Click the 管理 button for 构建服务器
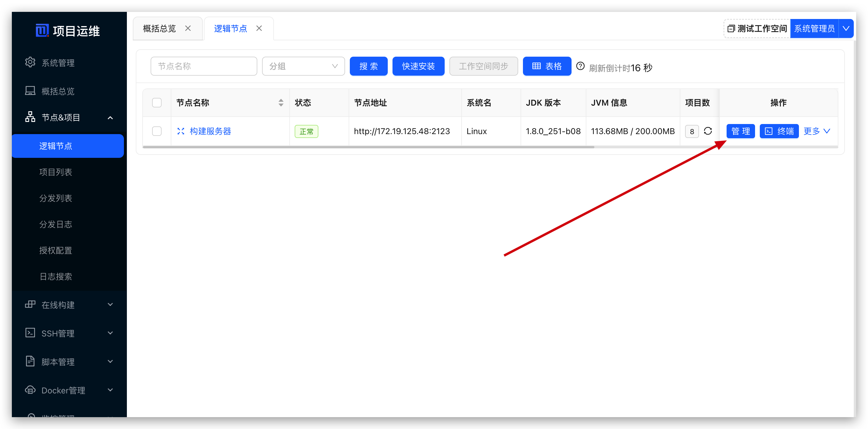 coord(740,131)
